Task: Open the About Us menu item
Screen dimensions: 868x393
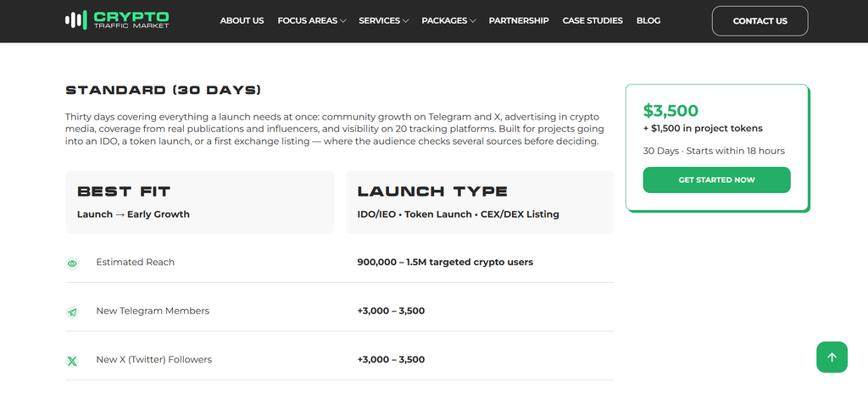Action: point(242,20)
